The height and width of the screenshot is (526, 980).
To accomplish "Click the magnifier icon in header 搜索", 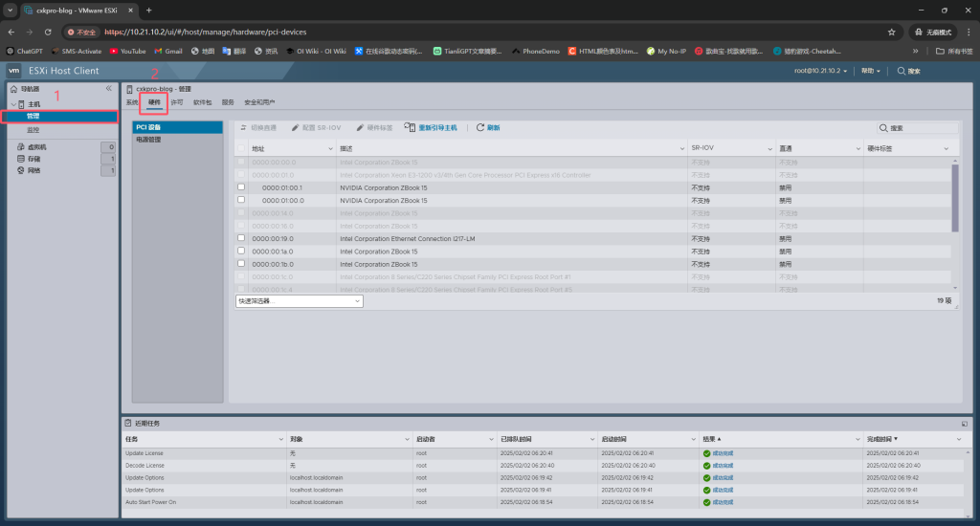I will pos(902,71).
